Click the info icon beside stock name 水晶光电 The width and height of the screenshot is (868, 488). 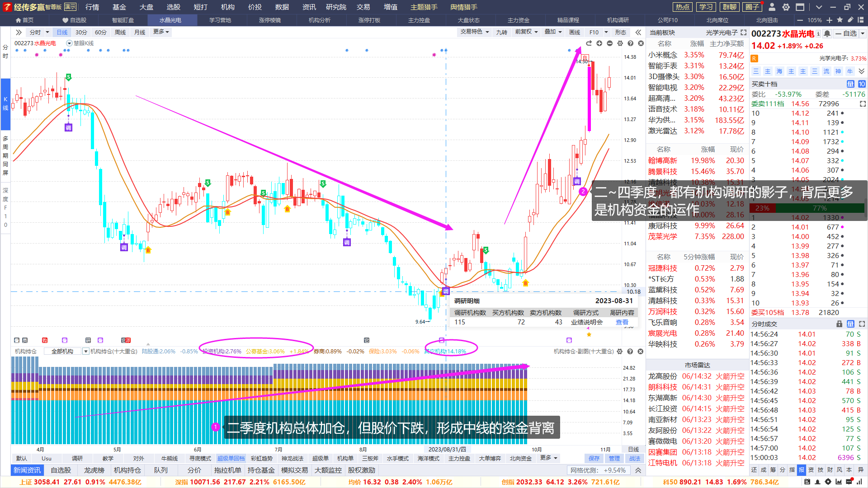tap(818, 33)
